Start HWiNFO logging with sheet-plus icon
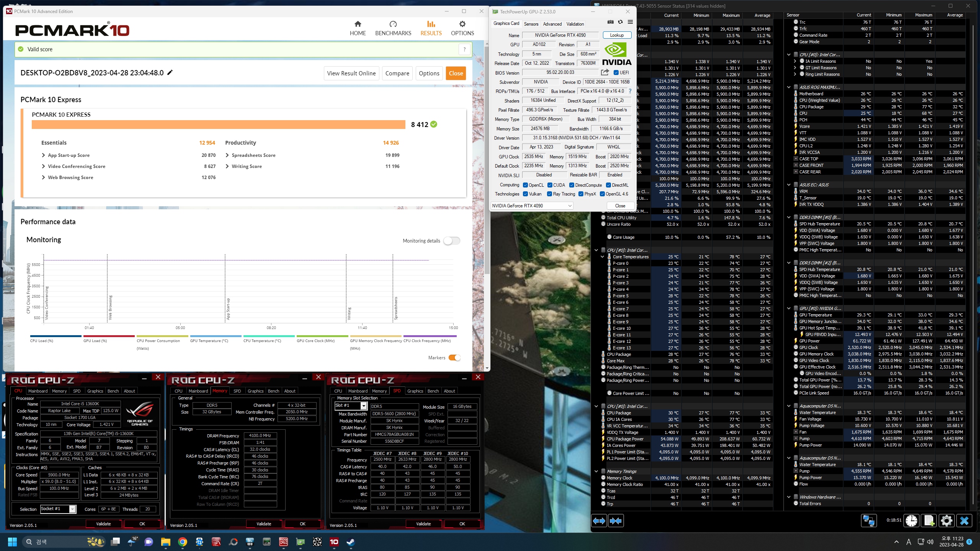Image resolution: width=980 pixels, height=551 pixels. pos(929,521)
